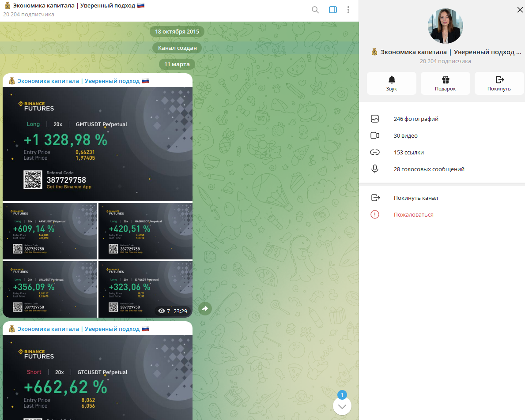Click the Звук bell notification button
The image size is (525, 420).
(x=391, y=83)
